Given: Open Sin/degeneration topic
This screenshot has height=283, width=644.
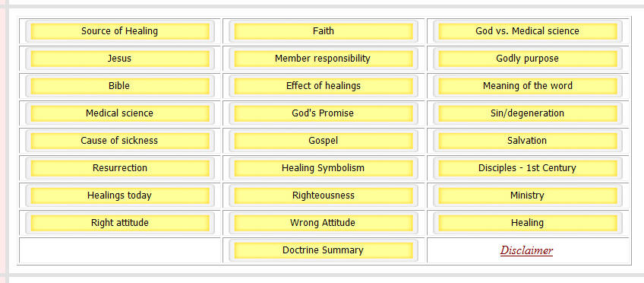Looking at the screenshot, I should [527, 113].
